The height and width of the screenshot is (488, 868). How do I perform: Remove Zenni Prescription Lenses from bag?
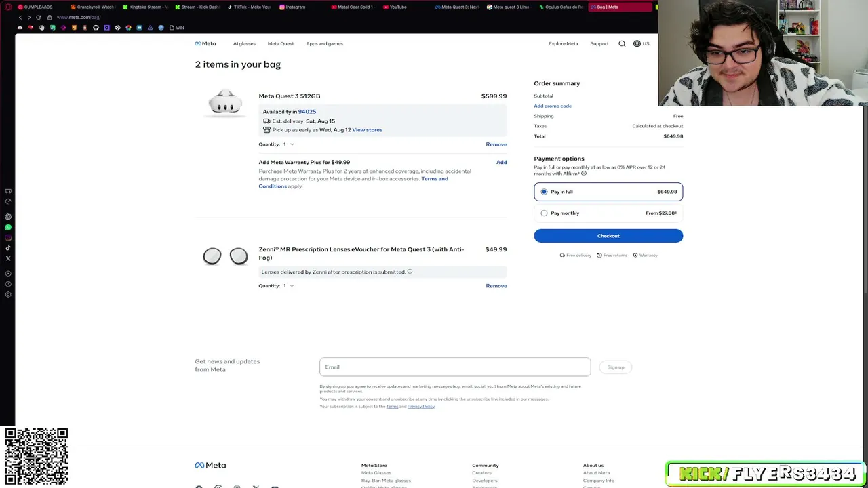coord(496,286)
